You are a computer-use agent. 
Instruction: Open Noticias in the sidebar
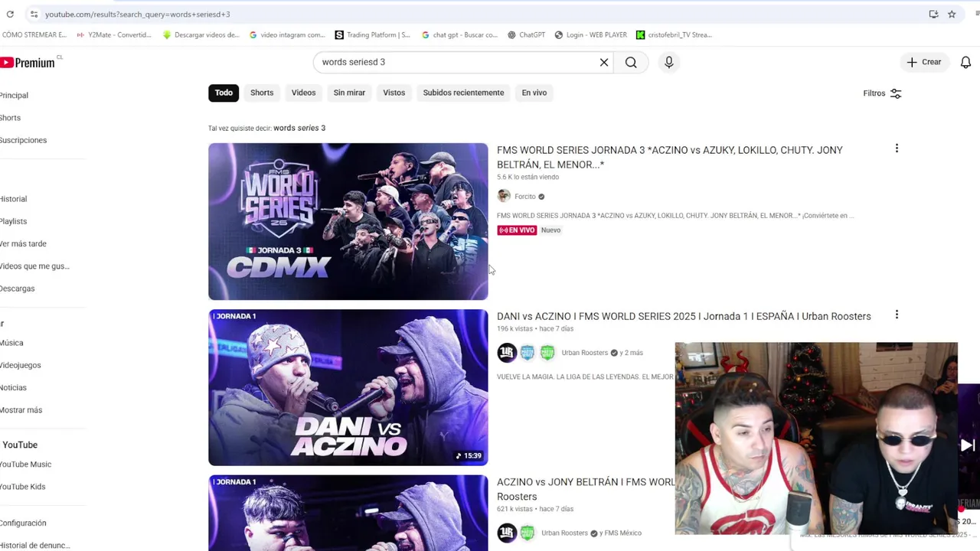13,387
